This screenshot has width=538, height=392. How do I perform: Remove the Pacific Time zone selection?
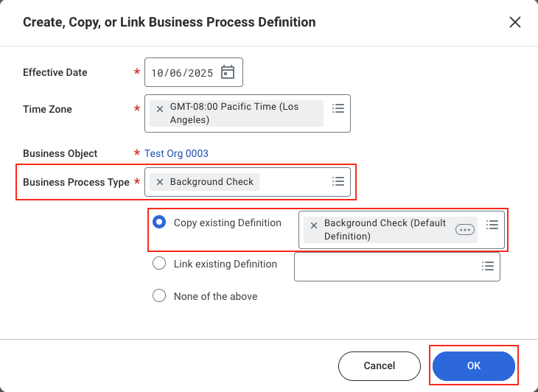click(159, 109)
